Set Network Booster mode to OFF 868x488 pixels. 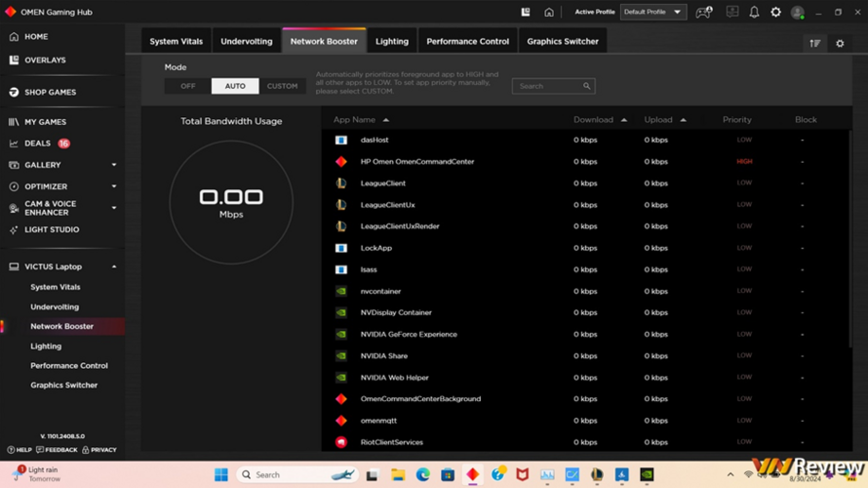(x=187, y=86)
